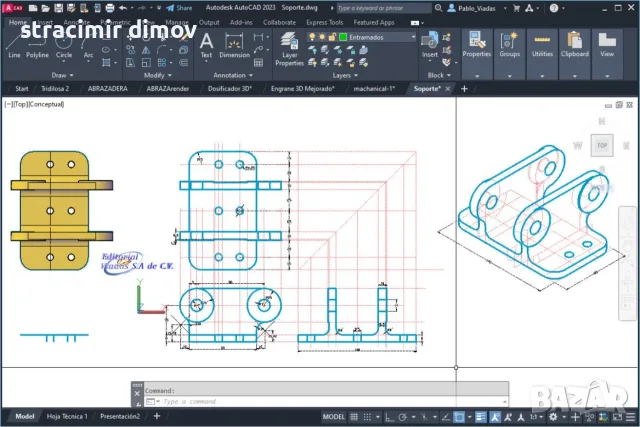Screen dimensions: 640x427
Task: Click the green layer color swatch
Action: [343, 37]
